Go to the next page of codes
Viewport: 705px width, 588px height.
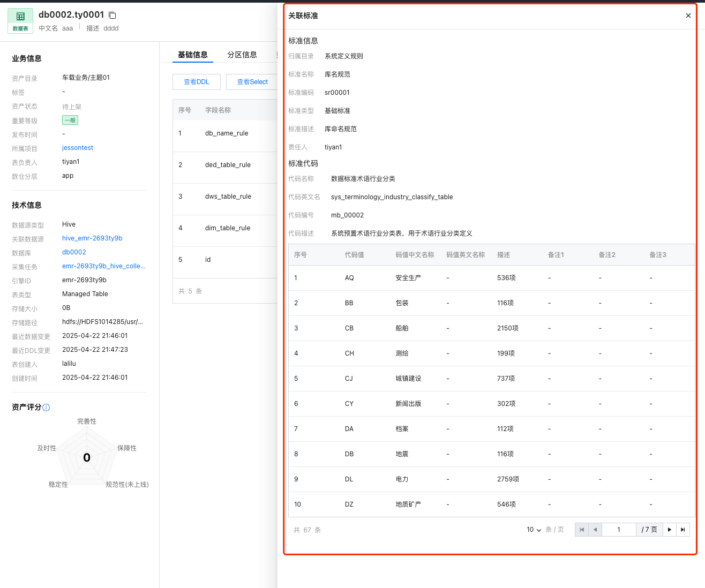pyautogui.click(x=669, y=530)
